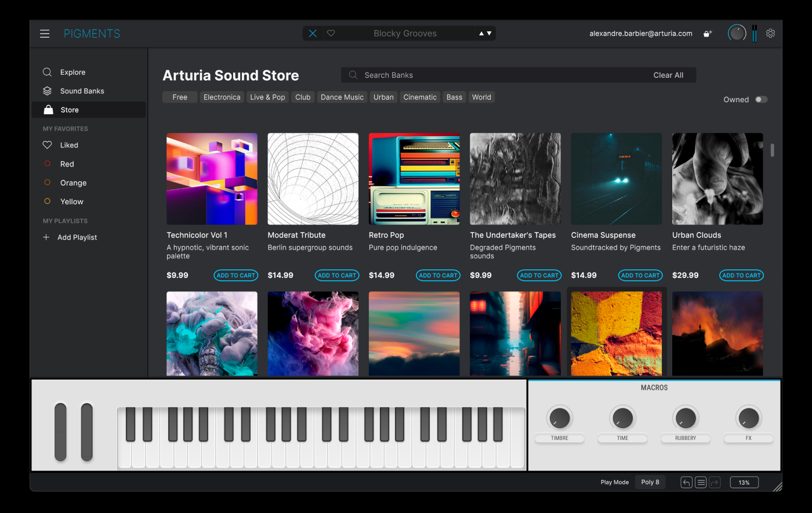
Task: Click the PIGMENTS logo
Action: (92, 34)
